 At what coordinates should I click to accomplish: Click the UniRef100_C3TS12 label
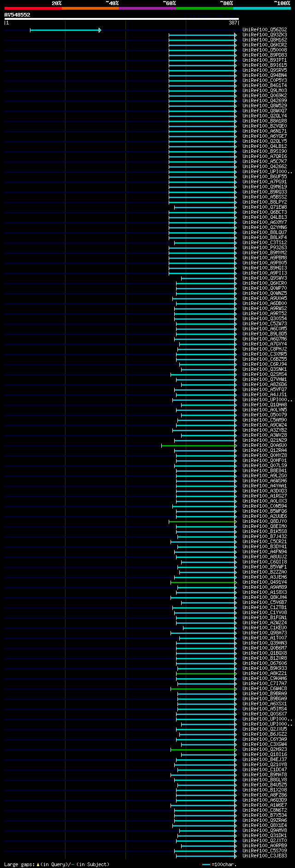tap(265, 243)
